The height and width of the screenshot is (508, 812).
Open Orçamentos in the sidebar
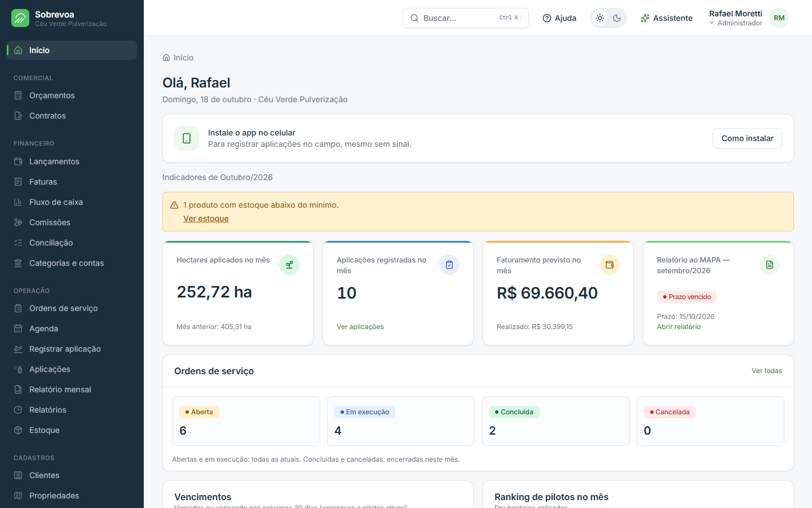coord(72,95)
